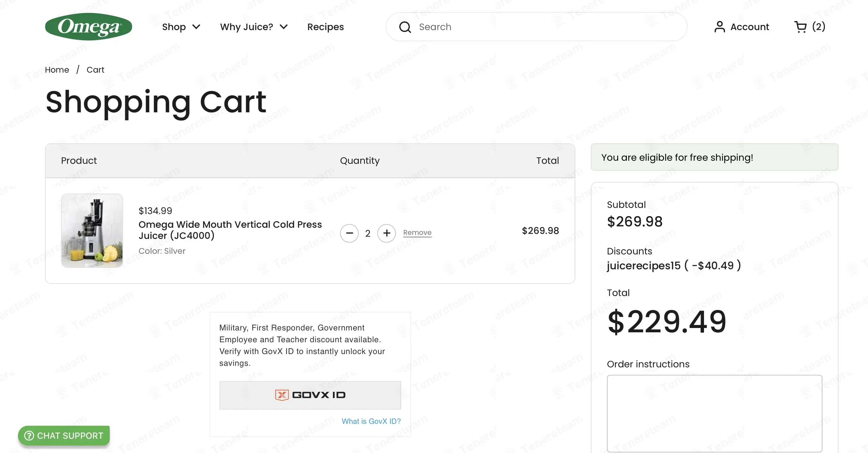Increase juicer quantity with plus button
Viewport: 868px width, 453px height.
387,233
